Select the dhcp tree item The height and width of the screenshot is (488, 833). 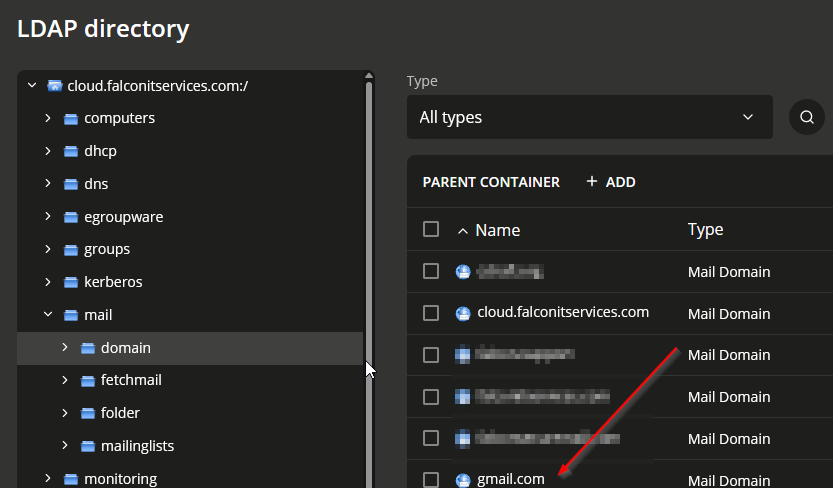100,151
